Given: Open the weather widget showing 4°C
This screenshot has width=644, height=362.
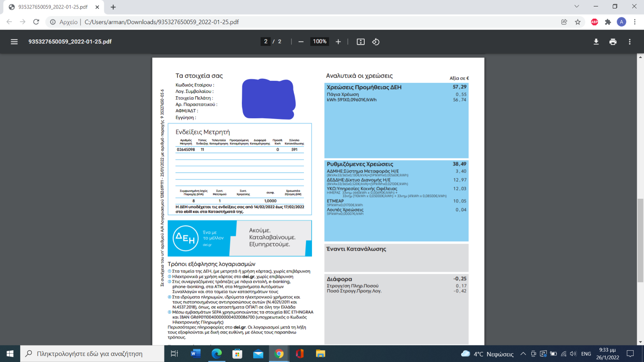Looking at the screenshot, I should (x=487, y=354).
